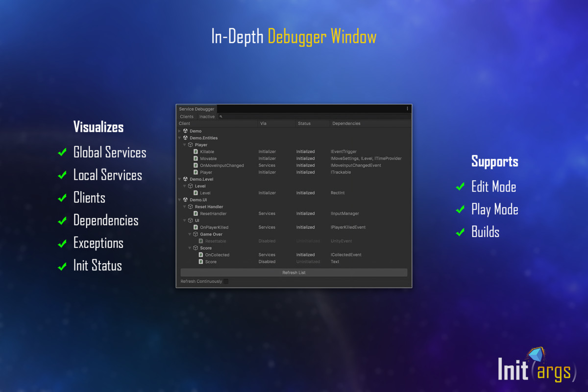Collapse the Reset Handler node
588x392 pixels.
pos(185,206)
